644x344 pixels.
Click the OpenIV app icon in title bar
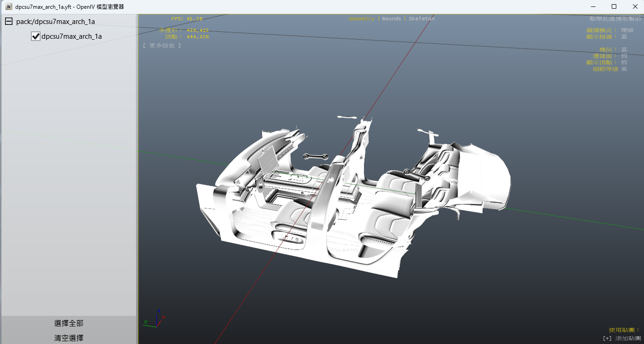[x=8, y=7]
